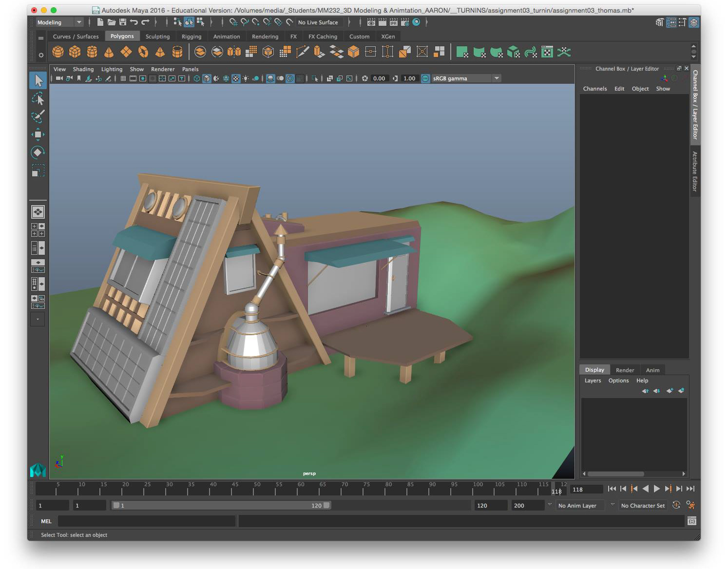Open Layers menu in Layer Editor
The height and width of the screenshot is (569, 728).
(x=593, y=380)
